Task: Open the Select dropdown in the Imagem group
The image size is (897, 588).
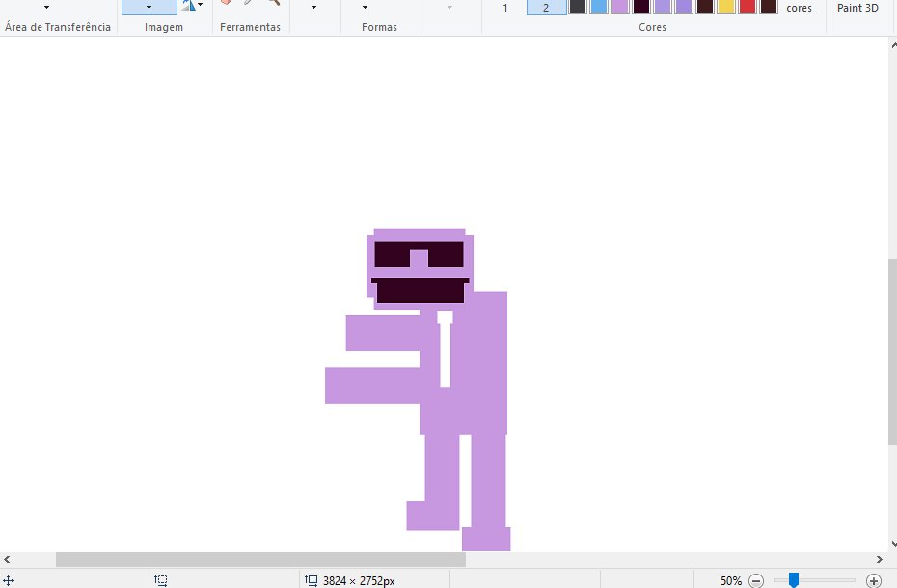Action: (x=149, y=7)
